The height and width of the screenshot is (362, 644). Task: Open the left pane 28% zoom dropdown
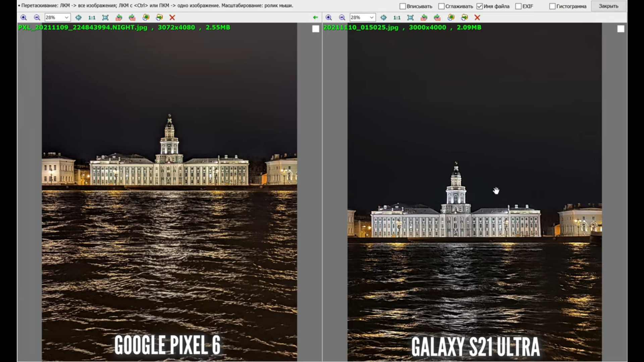[x=66, y=17]
